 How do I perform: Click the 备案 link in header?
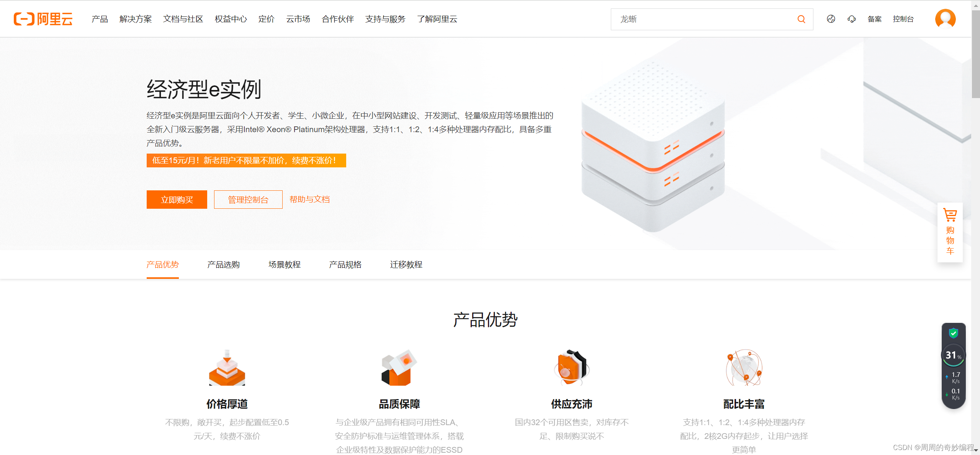[874, 19]
